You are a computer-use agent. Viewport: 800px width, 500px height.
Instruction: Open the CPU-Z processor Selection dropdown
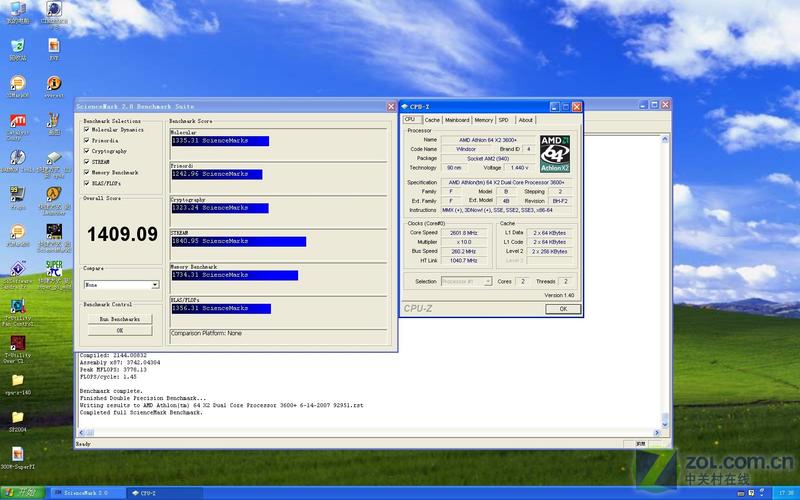click(x=466, y=282)
